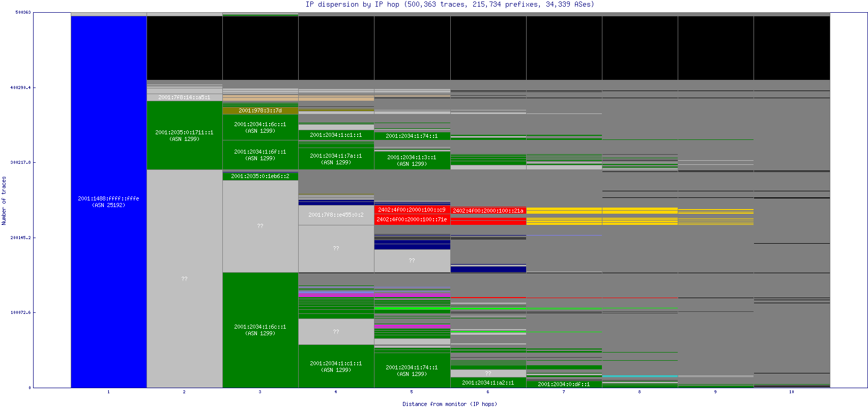Select the 2001:2034:1:7a::1 ASN 1299 block

336,159
